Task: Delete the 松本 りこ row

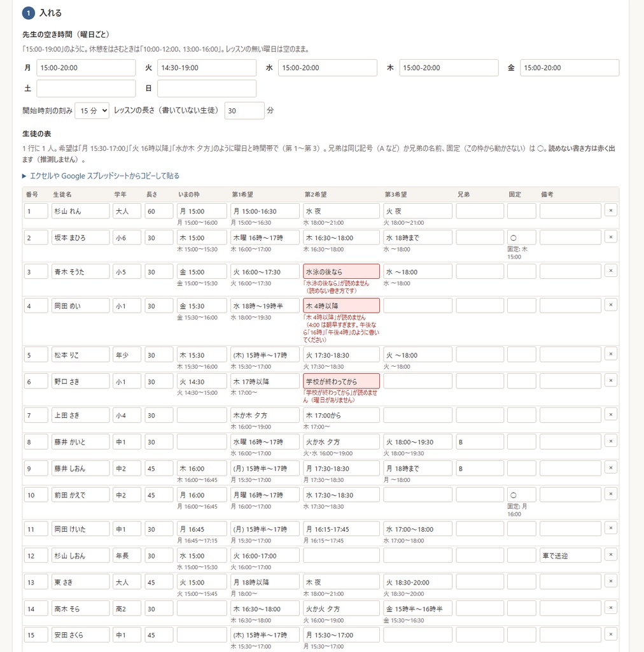Action: click(610, 354)
